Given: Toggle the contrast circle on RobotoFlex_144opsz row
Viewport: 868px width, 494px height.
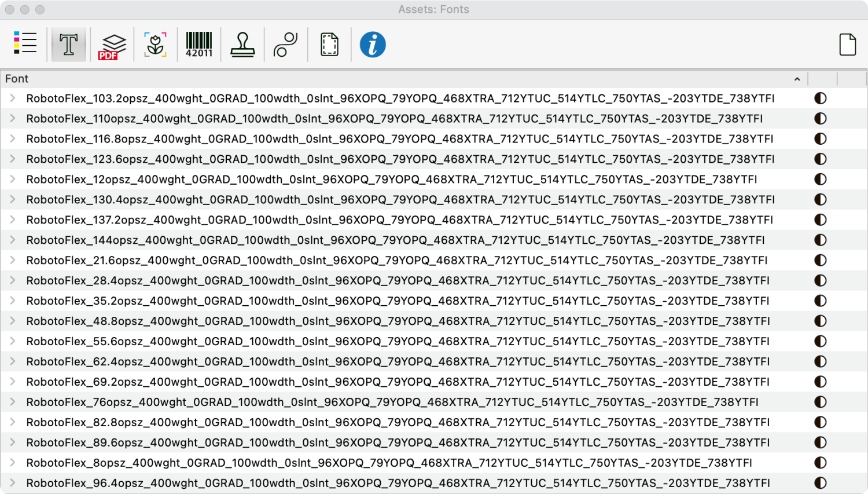Looking at the screenshot, I should coord(821,240).
